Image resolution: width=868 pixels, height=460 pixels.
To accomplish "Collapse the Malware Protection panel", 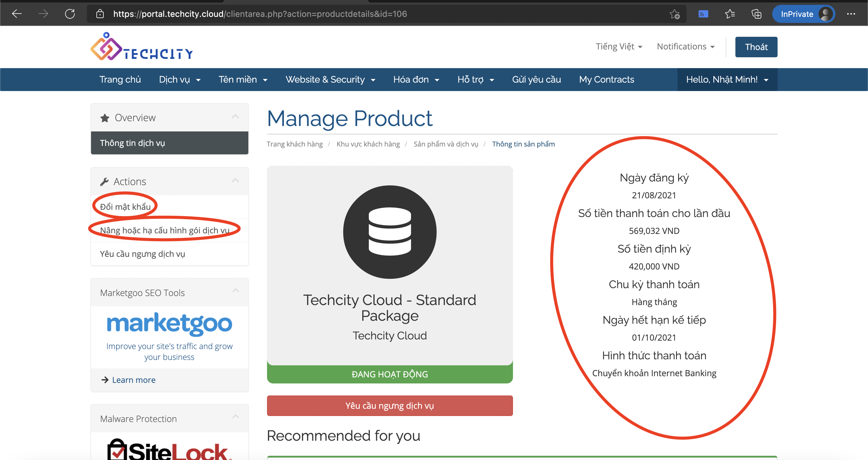I will pyautogui.click(x=235, y=417).
